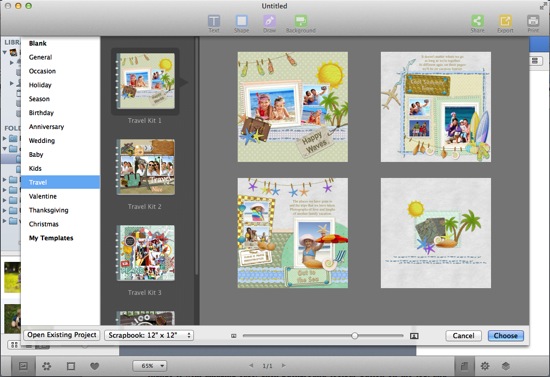The height and width of the screenshot is (377, 550).
Task: Go to the previous page arrow
Action: tap(251, 365)
